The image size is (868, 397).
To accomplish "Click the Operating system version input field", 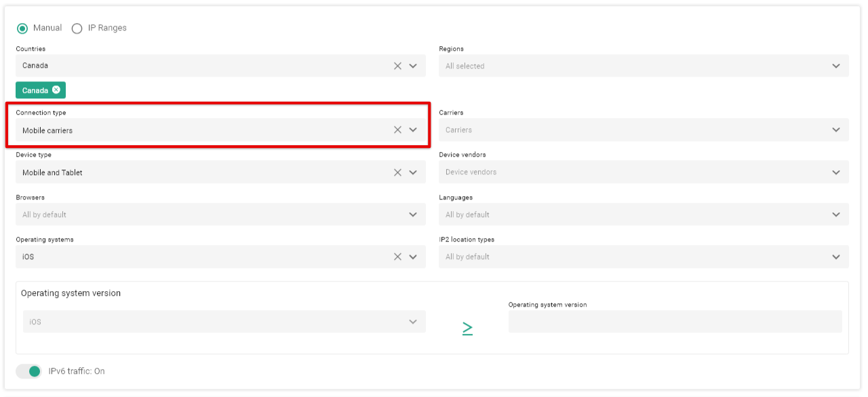I will click(x=675, y=322).
